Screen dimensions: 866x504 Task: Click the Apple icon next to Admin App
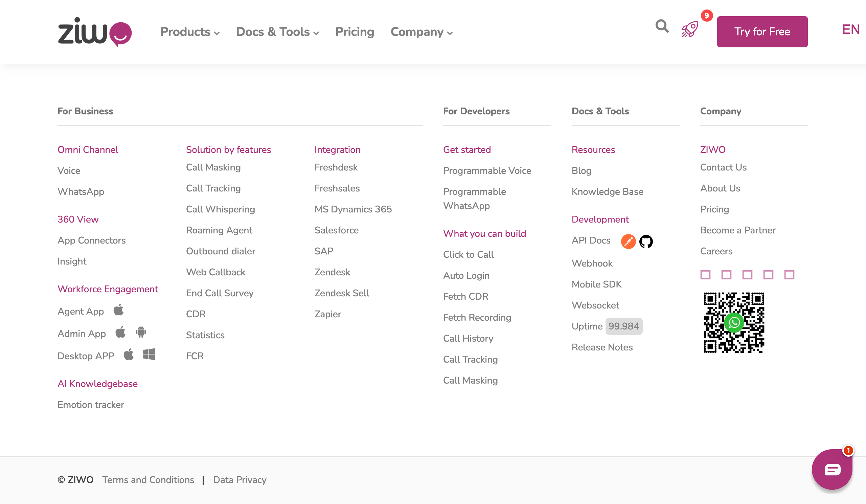coord(120,332)
